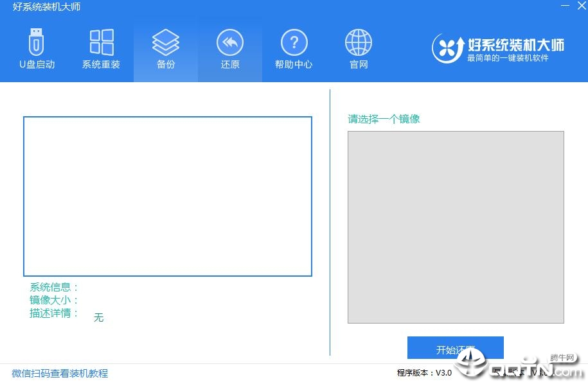Open the U盘启动 USB boot section
The image size is (588, 382).
pos(37,49)
